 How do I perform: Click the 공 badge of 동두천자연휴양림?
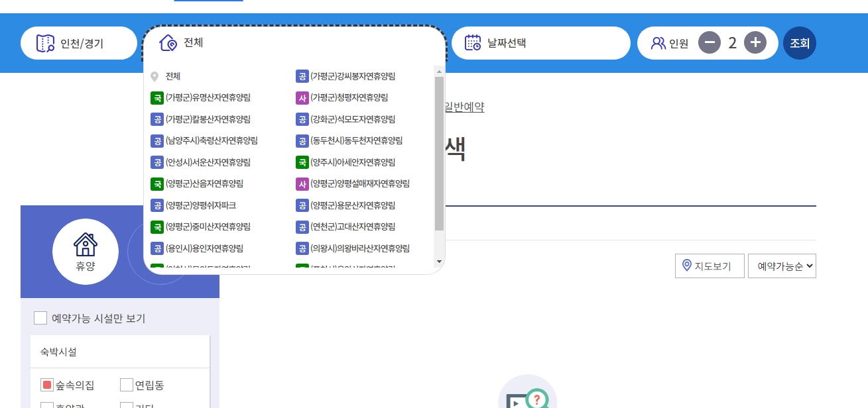coord(302,141)
